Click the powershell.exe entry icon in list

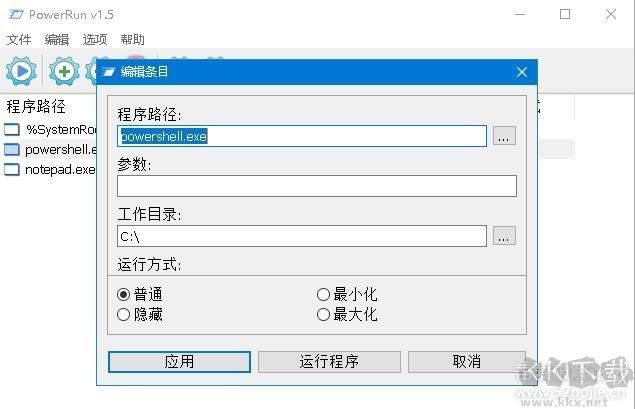[x=12, y=149]
